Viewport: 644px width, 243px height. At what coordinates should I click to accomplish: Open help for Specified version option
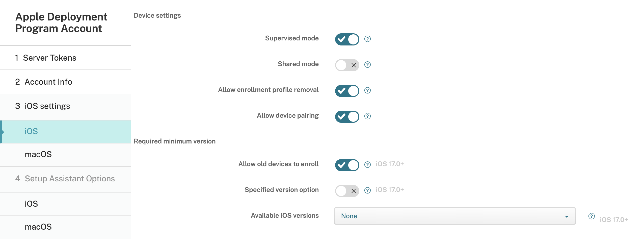pos(367,190)
